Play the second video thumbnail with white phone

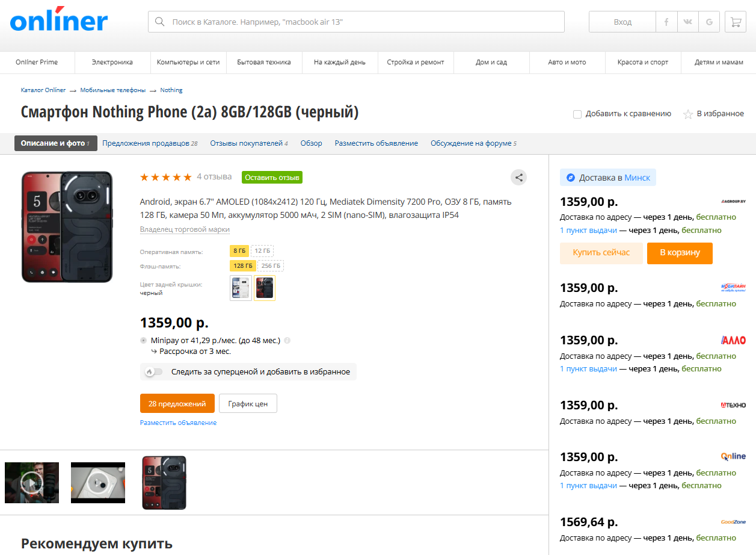tap(98, 483)
